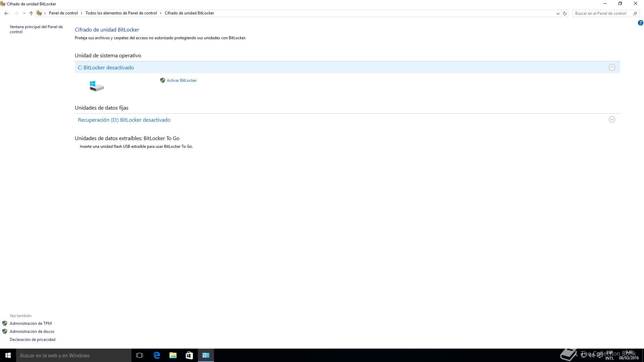Click the control panel icon in address bar
The image size is (644, 362).
tap(39, 13)
